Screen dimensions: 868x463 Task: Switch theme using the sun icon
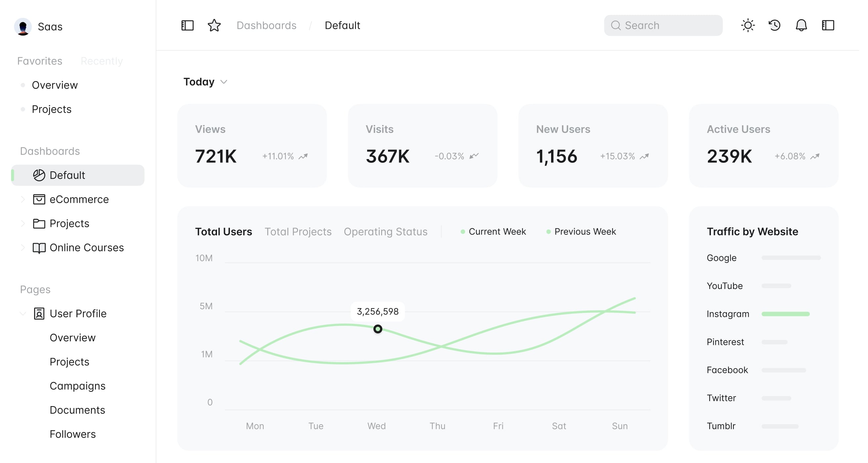(x=748, y=25)
